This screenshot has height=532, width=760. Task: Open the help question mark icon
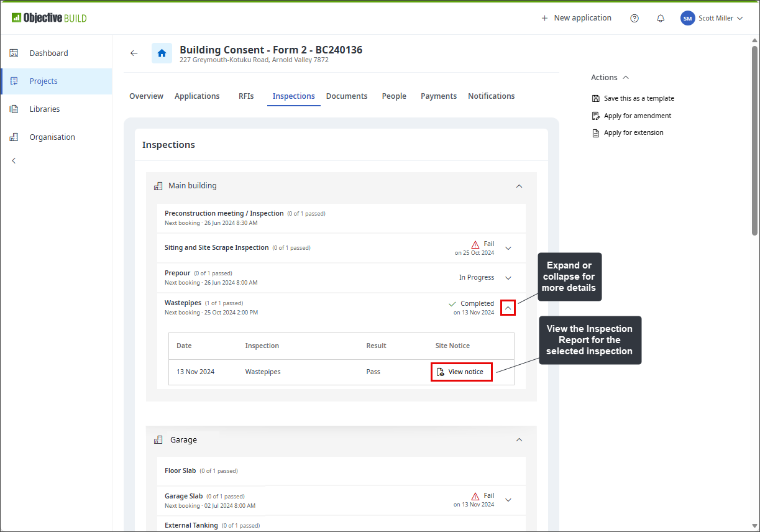point(634,19)
